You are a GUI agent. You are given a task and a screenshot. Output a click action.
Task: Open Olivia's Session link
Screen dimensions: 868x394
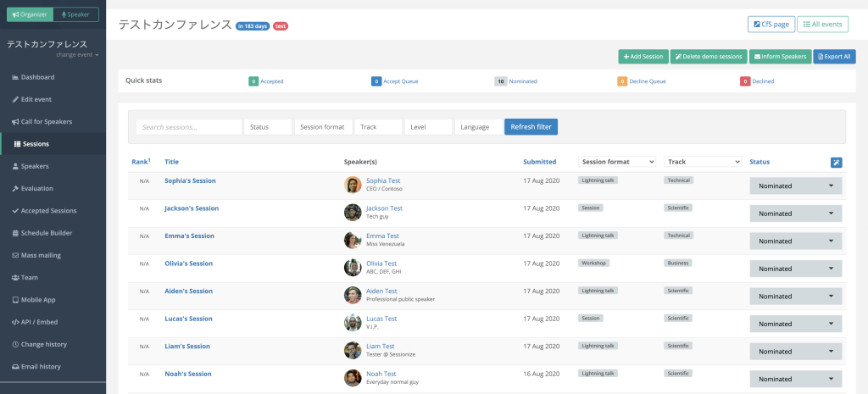(188, 264)
